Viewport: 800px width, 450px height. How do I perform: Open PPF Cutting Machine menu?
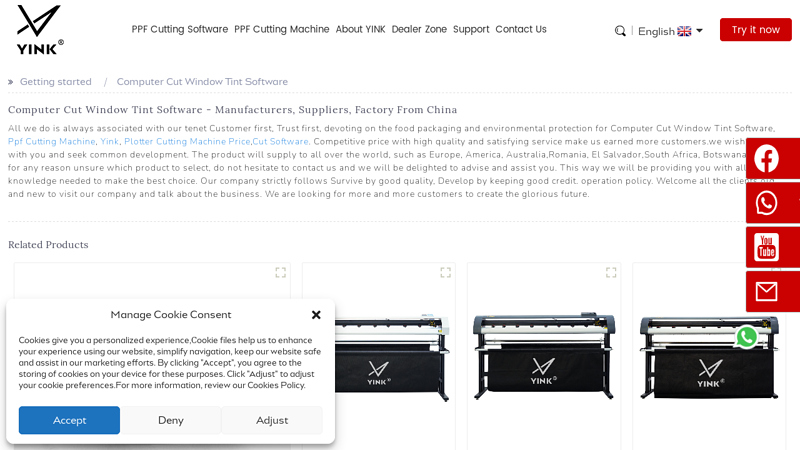[x=282, y=29]
